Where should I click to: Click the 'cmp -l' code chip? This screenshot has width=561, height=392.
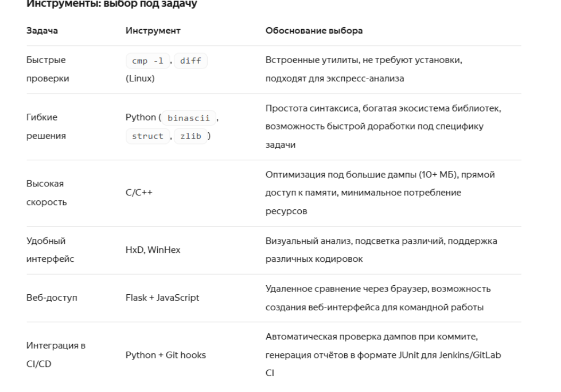147,61
